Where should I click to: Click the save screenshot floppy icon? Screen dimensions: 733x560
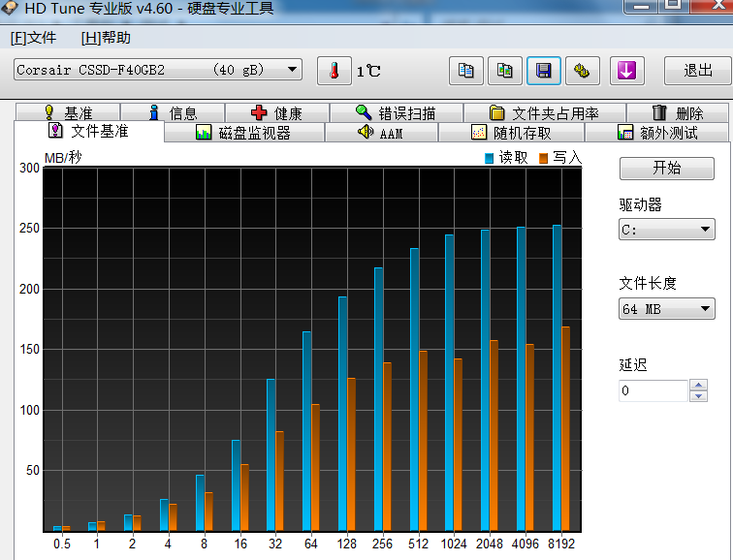click(x=544, y=71)
